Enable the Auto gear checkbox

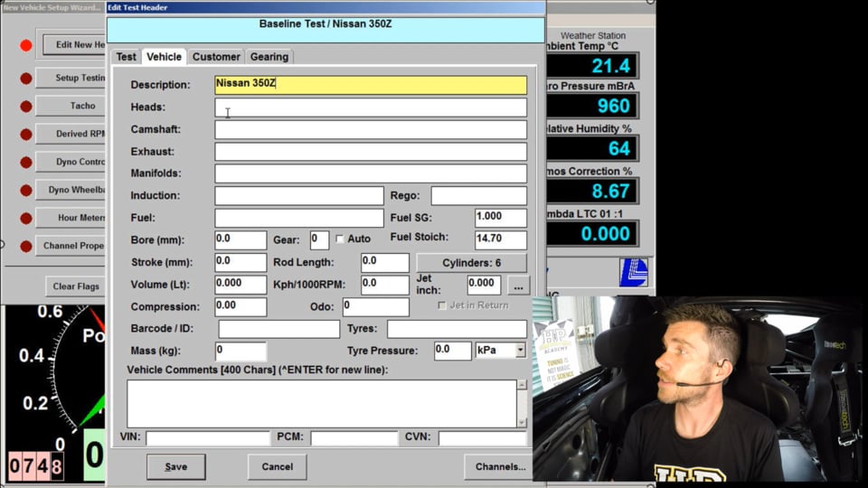tap(340, 239)
